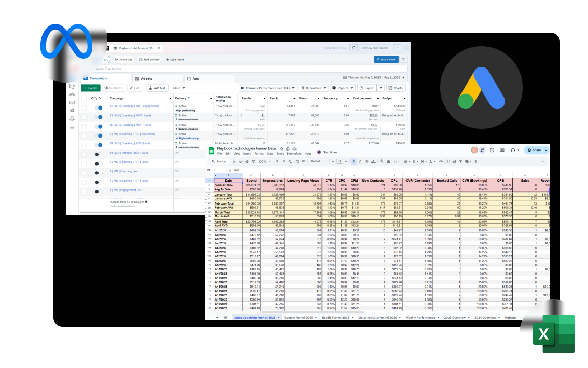Click the green Create button
This screenshot has width=588, height=368.
coord(90,88)
